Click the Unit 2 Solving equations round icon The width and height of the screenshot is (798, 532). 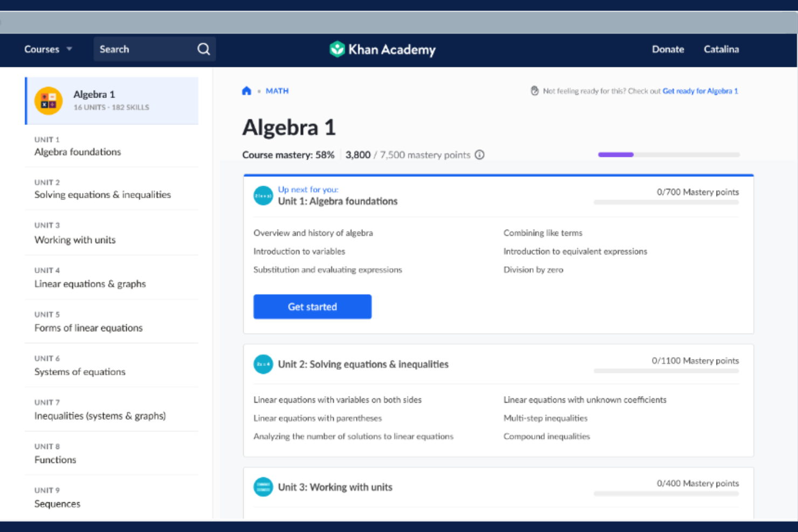click(x=263, y=364)
